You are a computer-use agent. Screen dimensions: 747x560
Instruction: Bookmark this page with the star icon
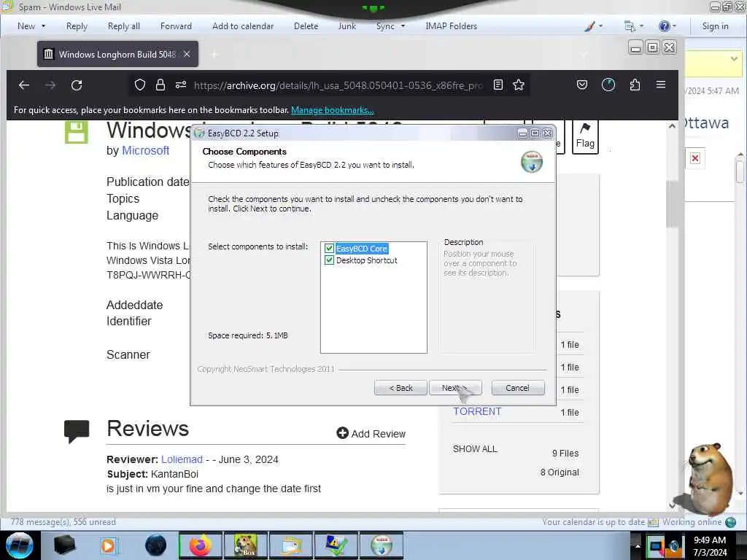click(519, 85)
